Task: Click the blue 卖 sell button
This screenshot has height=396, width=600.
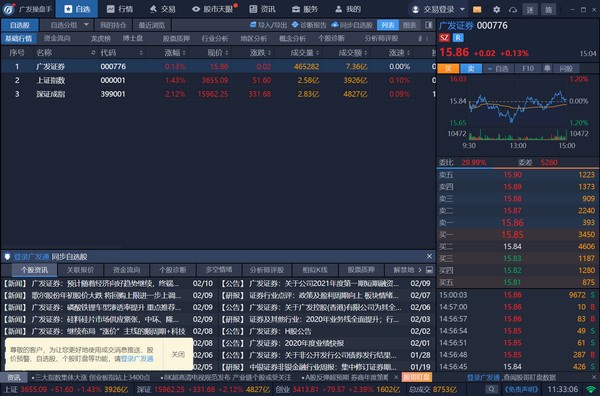Action: point(471,69)
